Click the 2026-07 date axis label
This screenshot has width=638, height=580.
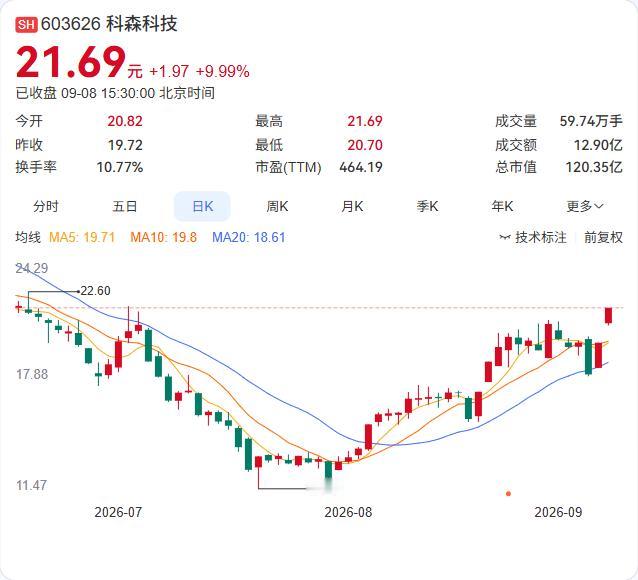(118, 512)
